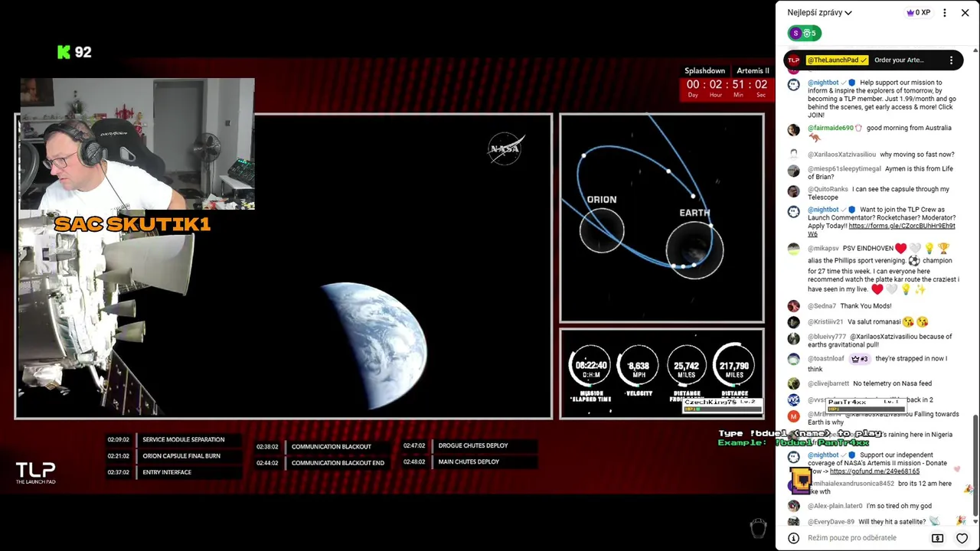Click the EARTH label on the orbit map

[694, 213]
